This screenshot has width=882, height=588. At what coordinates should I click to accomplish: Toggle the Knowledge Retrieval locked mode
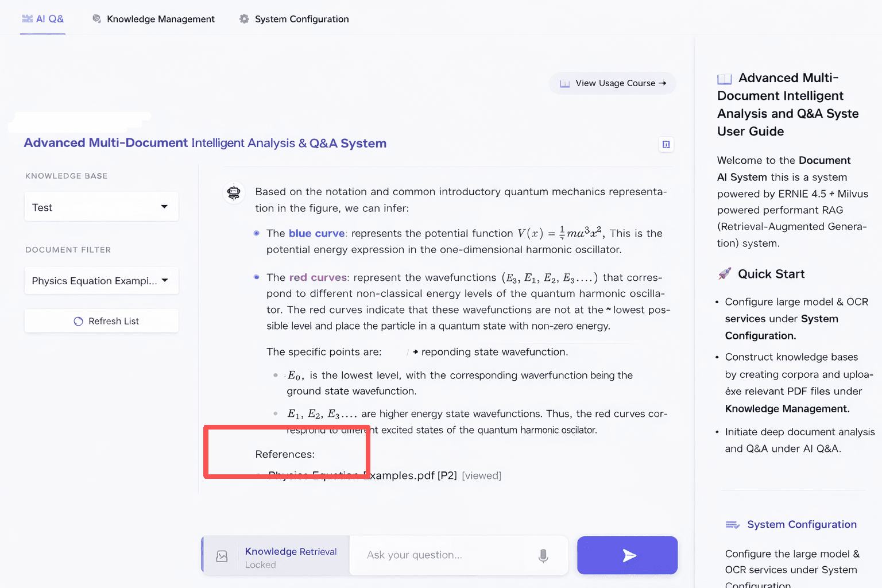pos(291,557)
